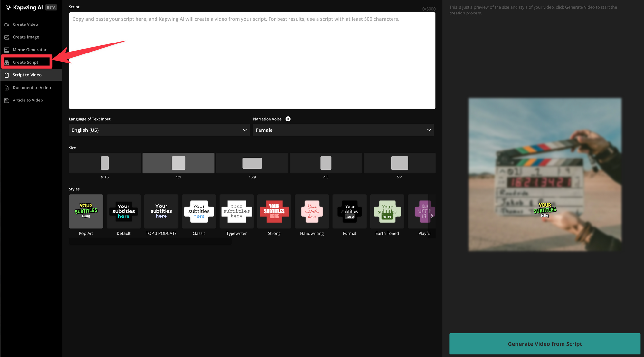Select the 9:16 size option

[105, 163]
